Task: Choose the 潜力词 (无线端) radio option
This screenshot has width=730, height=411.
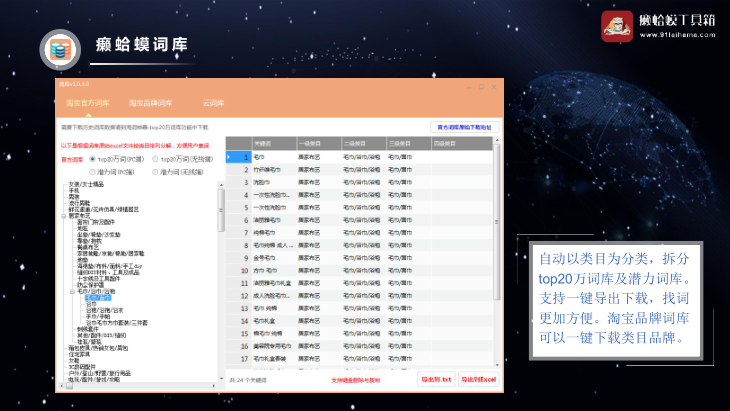Action: [x=155, y=172]
